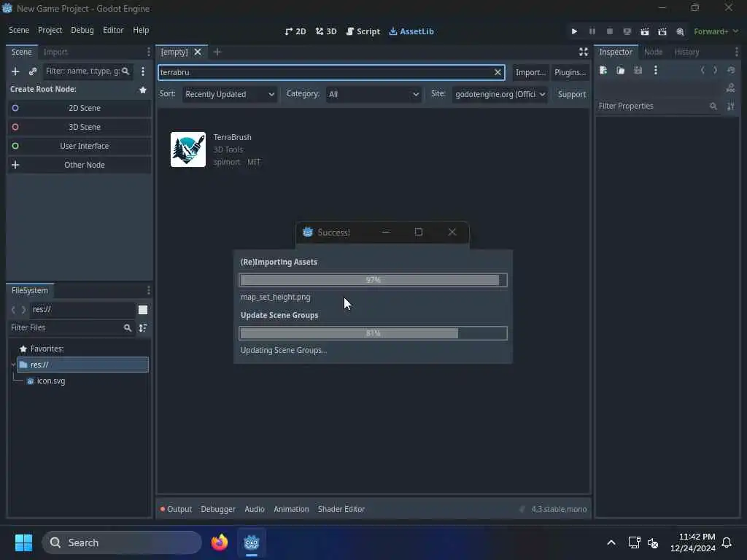The image size is (747, 560).
Task: Switch to the 2D workspace
Action: pyautogui.click(x=295, y=31)
